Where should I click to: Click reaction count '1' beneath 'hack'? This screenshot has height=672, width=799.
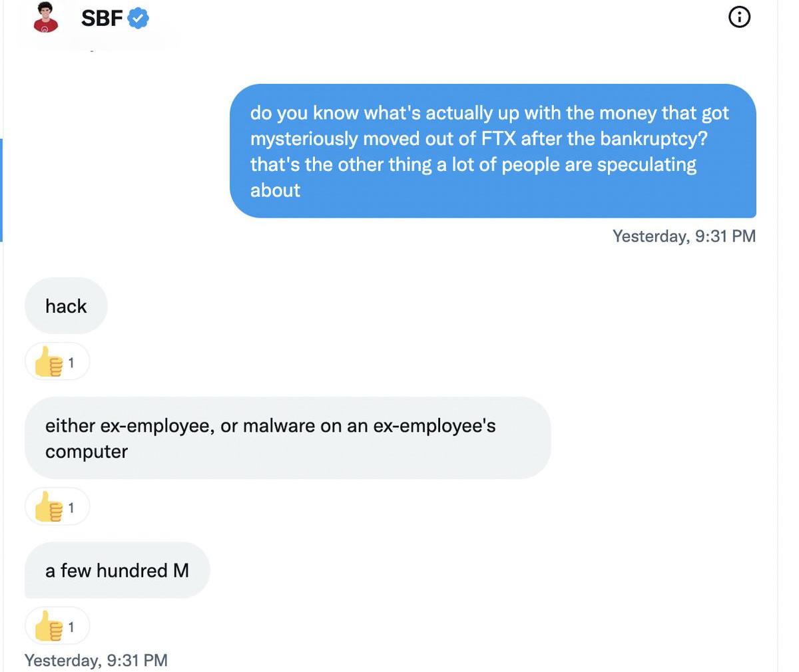click(71, 362)
